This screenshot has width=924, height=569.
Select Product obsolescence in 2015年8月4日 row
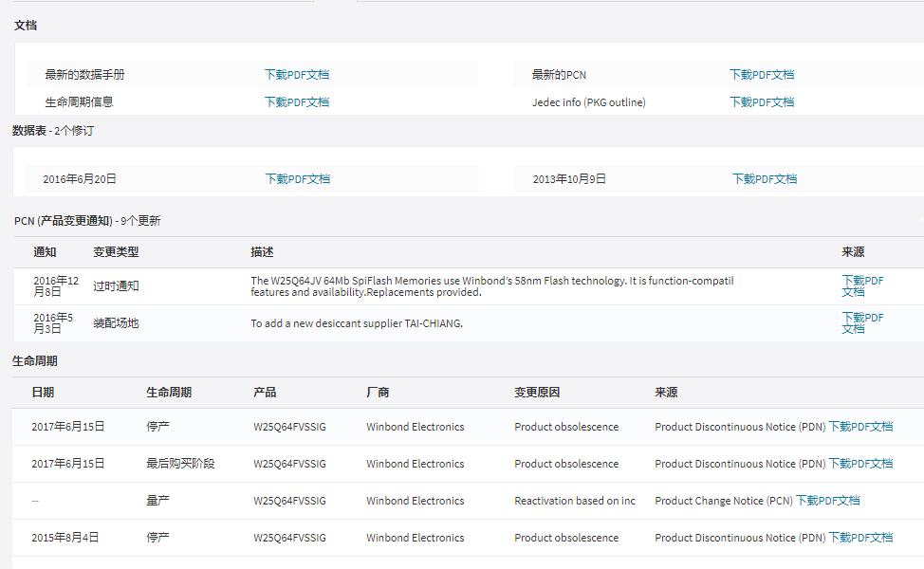(566, 538)
